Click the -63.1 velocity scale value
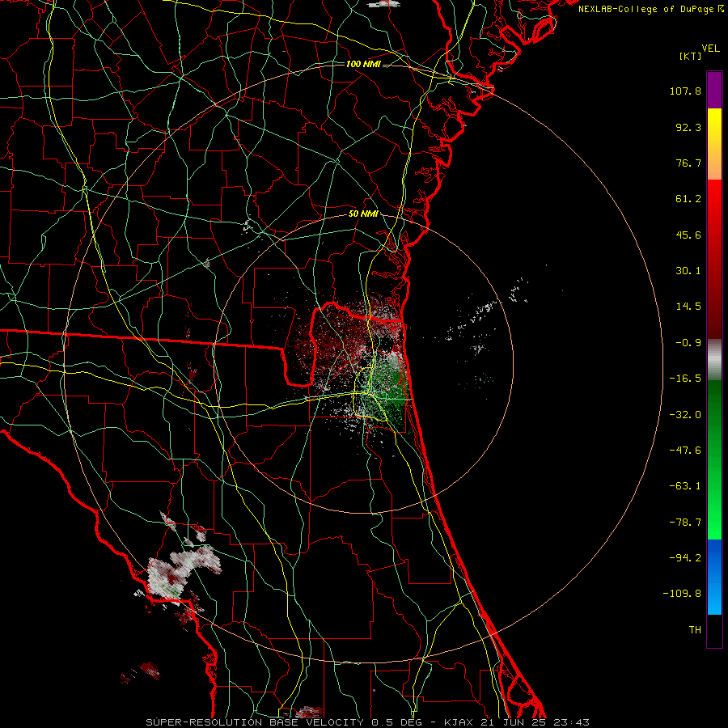This screenshot has height=728, width=728. 685,486
